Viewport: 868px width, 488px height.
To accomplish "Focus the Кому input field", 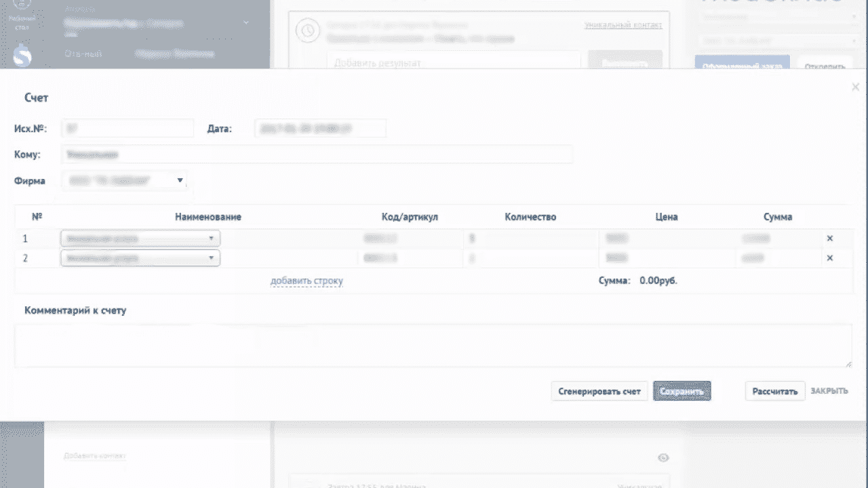I will [317, 155].
